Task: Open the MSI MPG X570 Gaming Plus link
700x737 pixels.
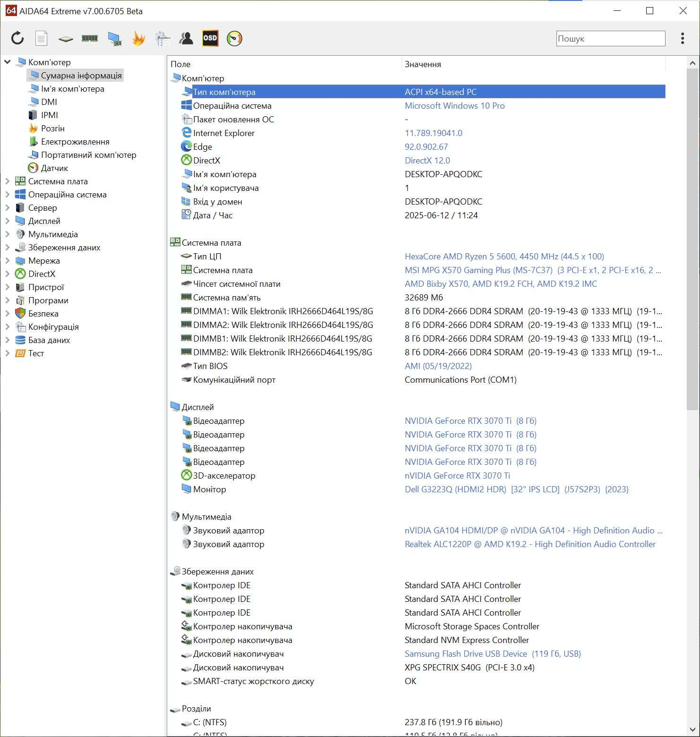Action: 533,270
